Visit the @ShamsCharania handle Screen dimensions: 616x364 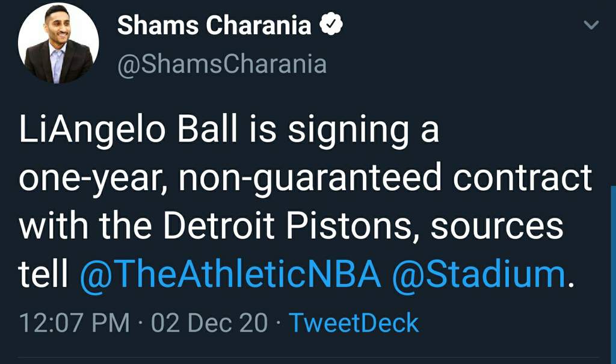(222, 64)
